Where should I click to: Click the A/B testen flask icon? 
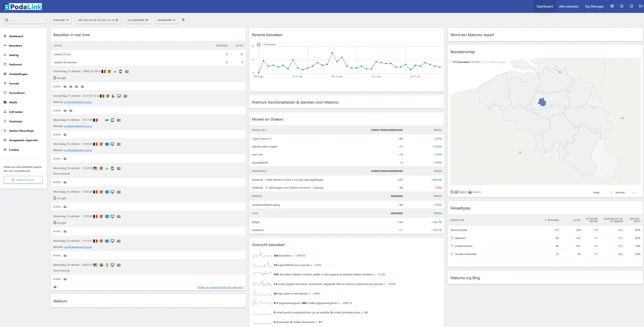coord(5,112)
